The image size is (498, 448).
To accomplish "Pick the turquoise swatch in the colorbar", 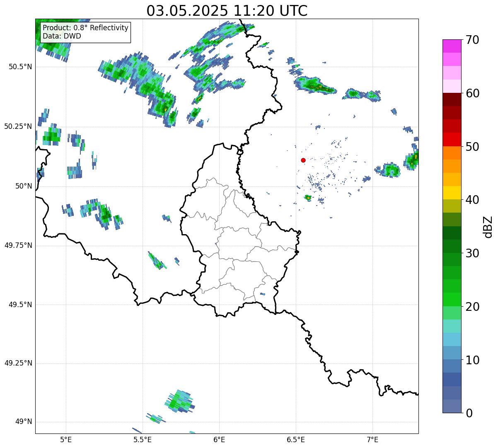I will pos(452,326).
